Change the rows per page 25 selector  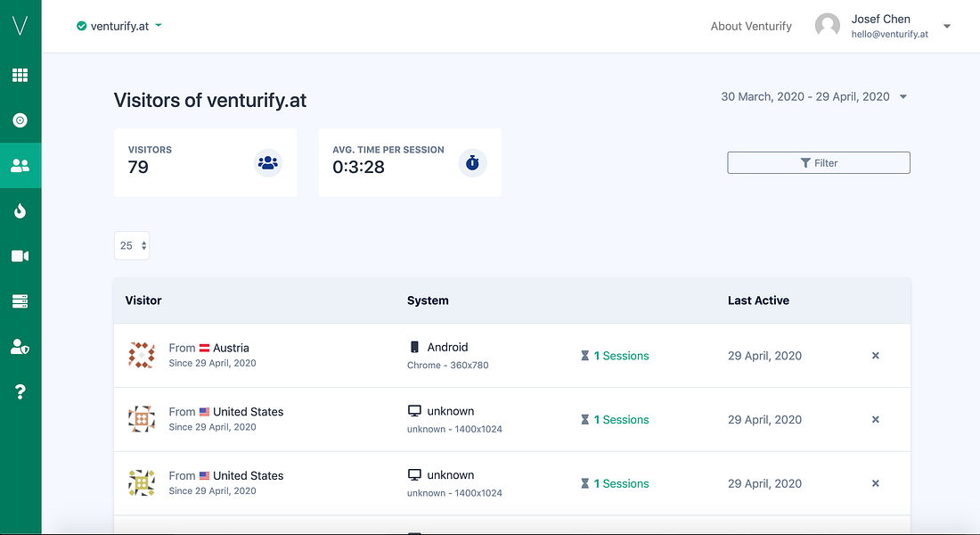point(132,245)
